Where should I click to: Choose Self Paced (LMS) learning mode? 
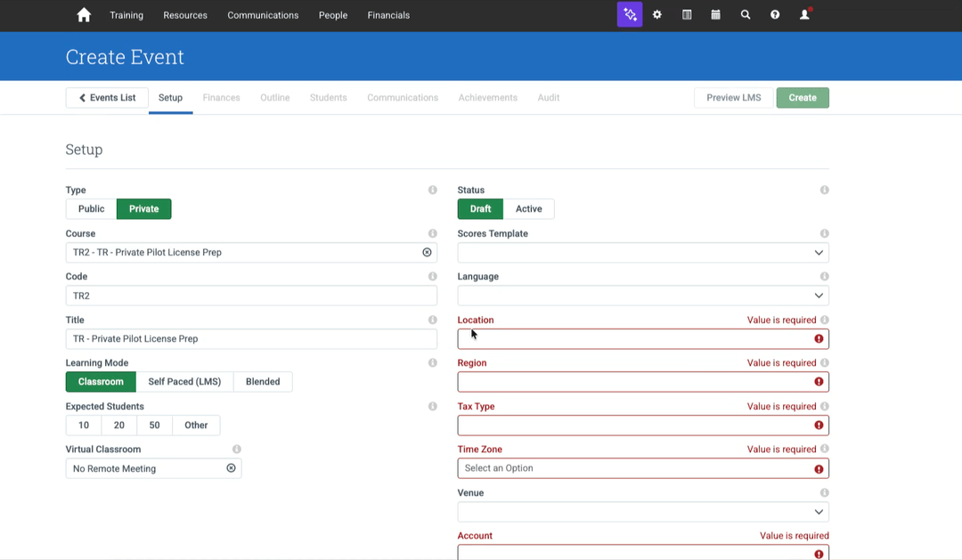(x=184, y=382)
